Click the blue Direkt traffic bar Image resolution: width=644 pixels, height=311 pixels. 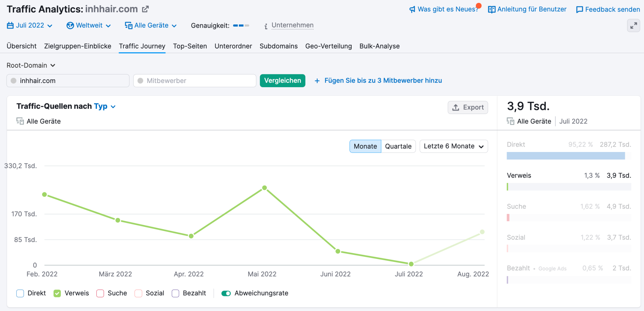(566, 156)
